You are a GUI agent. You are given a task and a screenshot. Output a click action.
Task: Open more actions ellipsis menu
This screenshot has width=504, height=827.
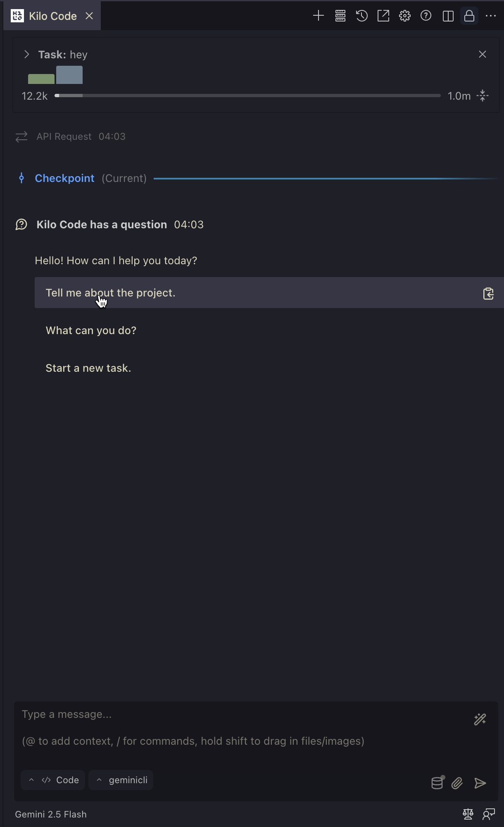[x=491, y=16]
